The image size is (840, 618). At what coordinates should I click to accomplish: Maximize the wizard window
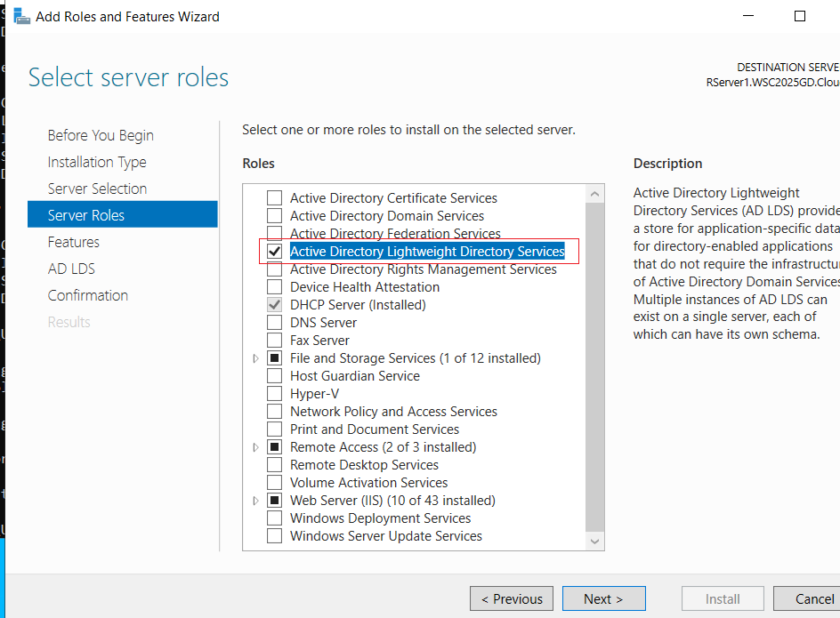pos(799,16)
